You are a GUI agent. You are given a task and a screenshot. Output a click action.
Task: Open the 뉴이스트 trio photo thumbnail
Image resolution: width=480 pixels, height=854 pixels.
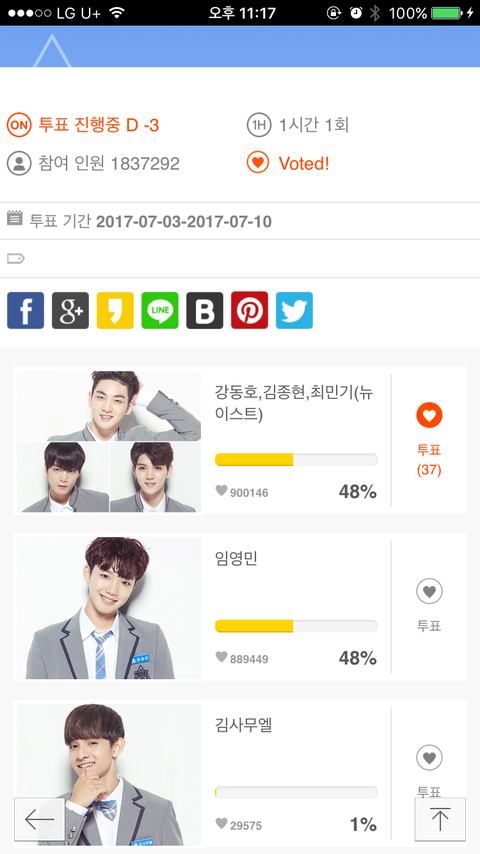click(x=108, y=442)
